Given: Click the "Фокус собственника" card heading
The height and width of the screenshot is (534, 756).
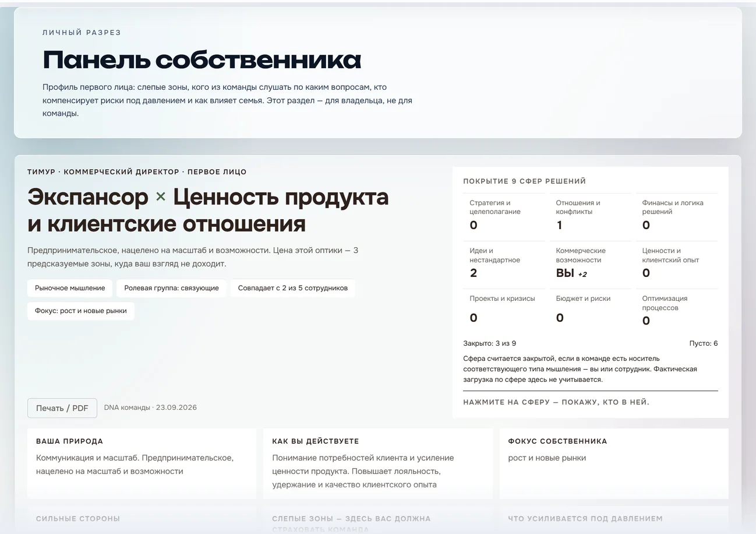Looking at the screenshot, I should click(x=557, y=441).
